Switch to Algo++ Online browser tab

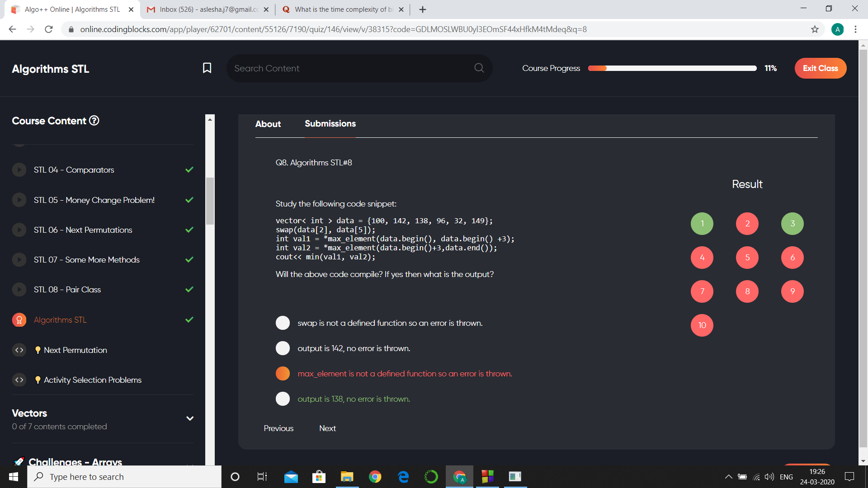72,9
